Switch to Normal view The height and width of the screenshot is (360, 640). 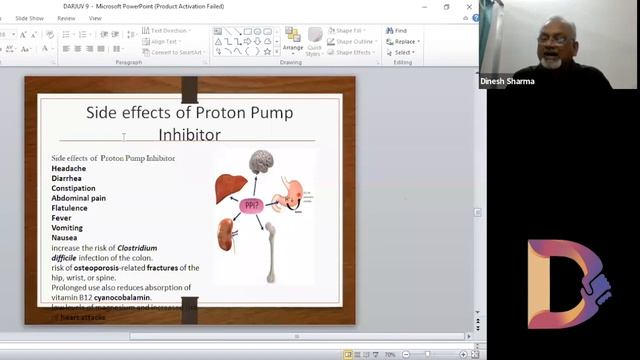[x=348, y=355]
